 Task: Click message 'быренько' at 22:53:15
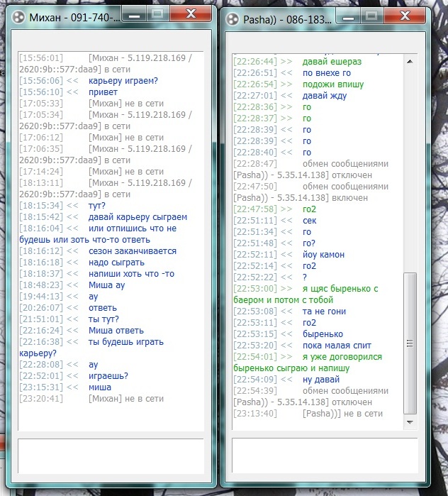323,334
